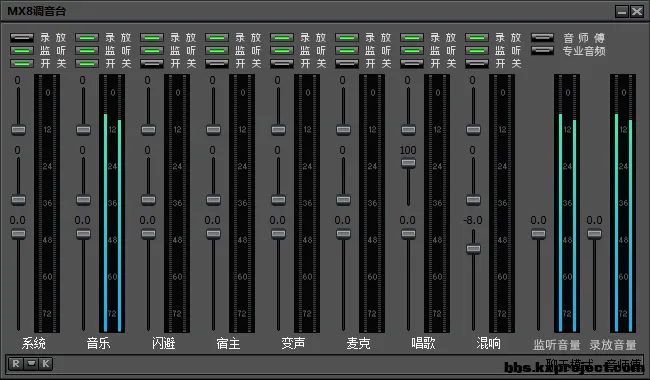Click the topmost slider handle of 系统 channel
The image size is (650, 380).
tap(18, 130)
